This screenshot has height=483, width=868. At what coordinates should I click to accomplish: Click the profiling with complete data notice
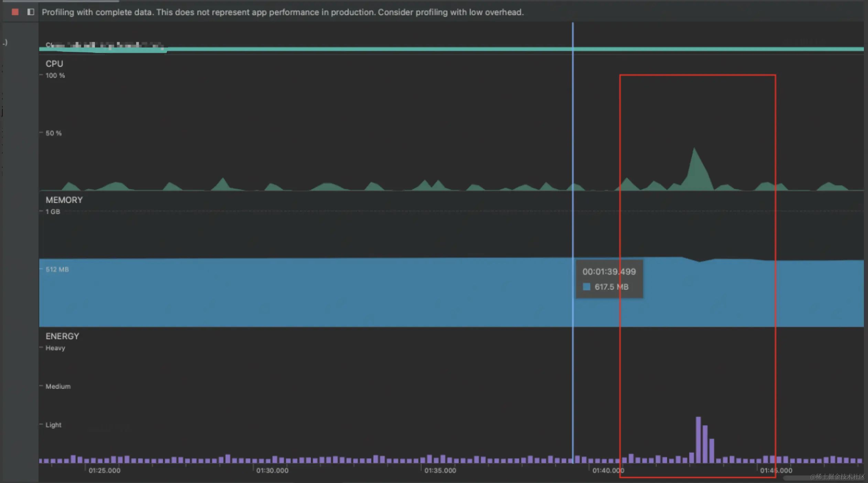(x=282, y=12)
